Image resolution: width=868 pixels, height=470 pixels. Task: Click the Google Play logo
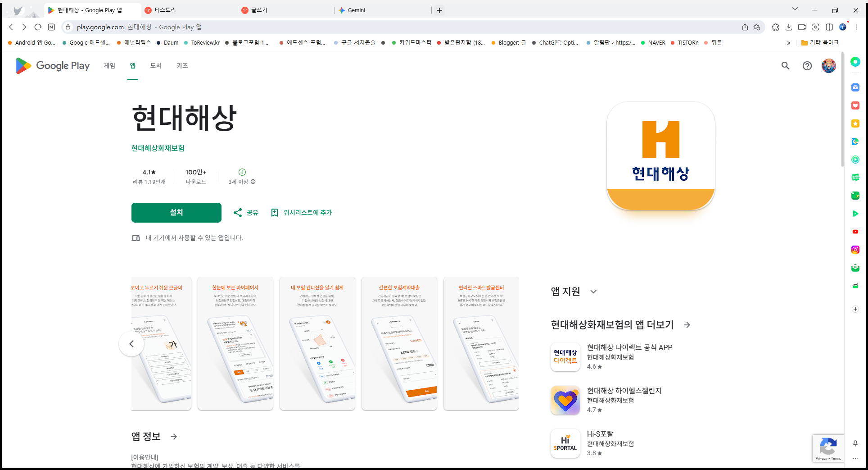click(x=52, y=66)
